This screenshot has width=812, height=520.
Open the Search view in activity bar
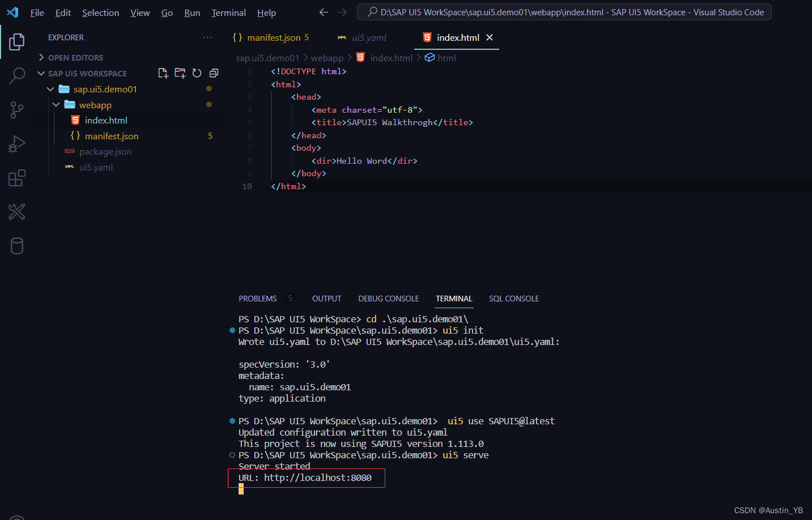tap(17, 75)
